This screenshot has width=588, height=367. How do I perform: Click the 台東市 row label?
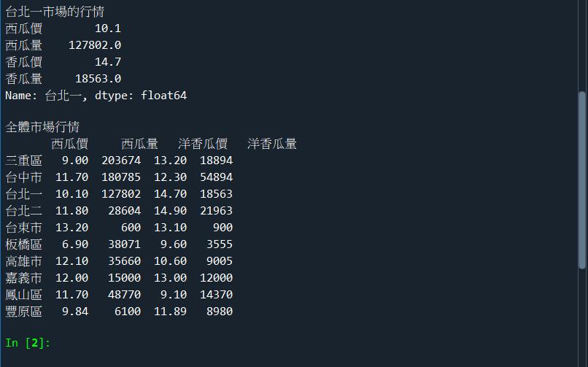click(23, 228)
